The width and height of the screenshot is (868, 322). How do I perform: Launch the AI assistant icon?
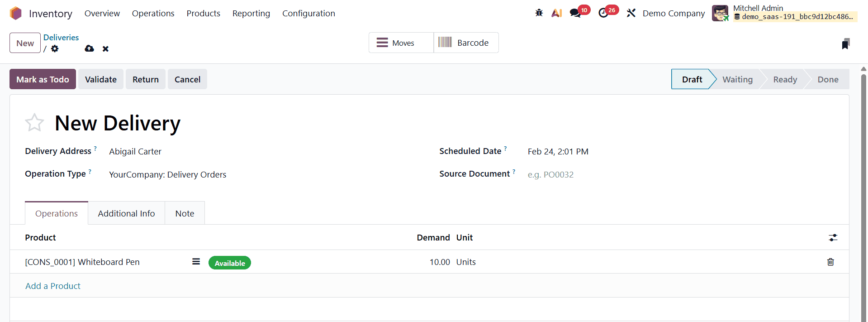pyautogui.click(x=556, y=13)
